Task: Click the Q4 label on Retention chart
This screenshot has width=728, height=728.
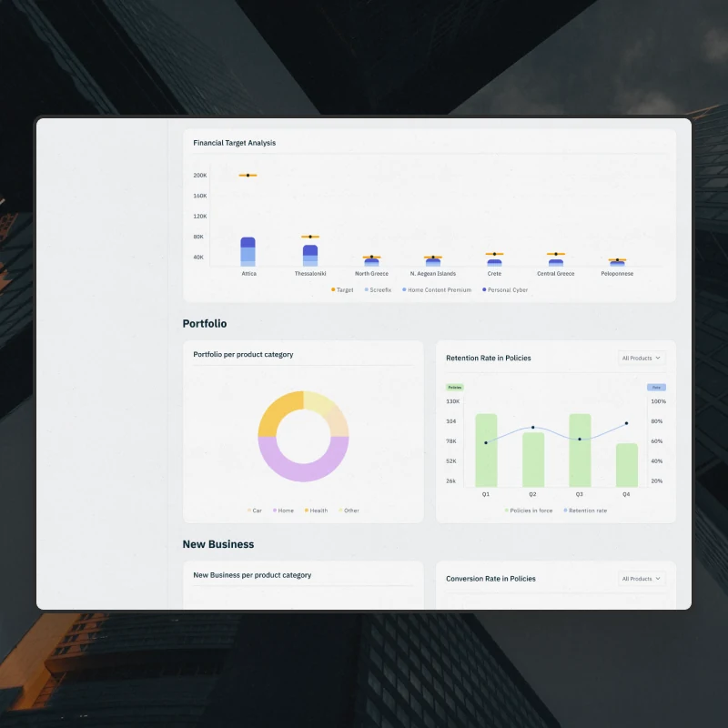Action: pos(626,494)
